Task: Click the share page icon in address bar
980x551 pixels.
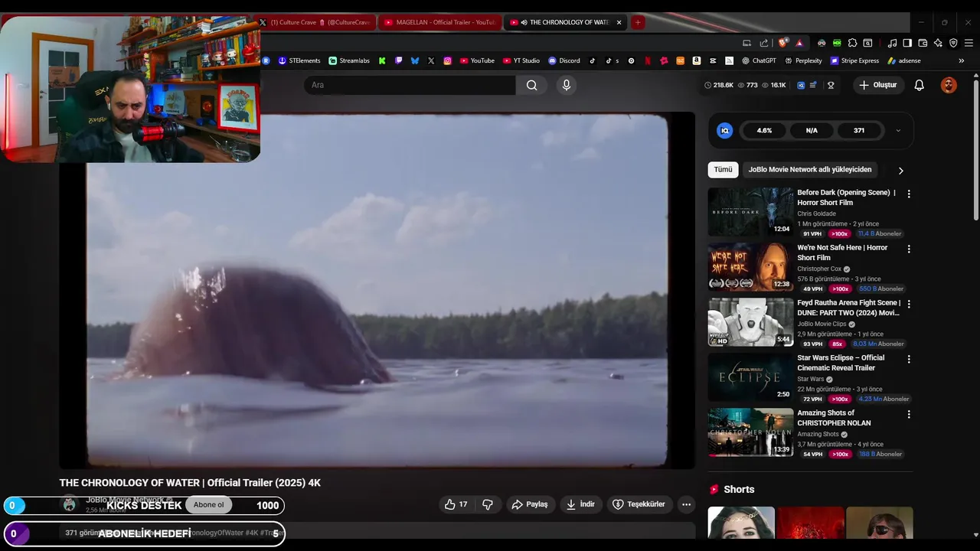Action: (x=763, y=43)
